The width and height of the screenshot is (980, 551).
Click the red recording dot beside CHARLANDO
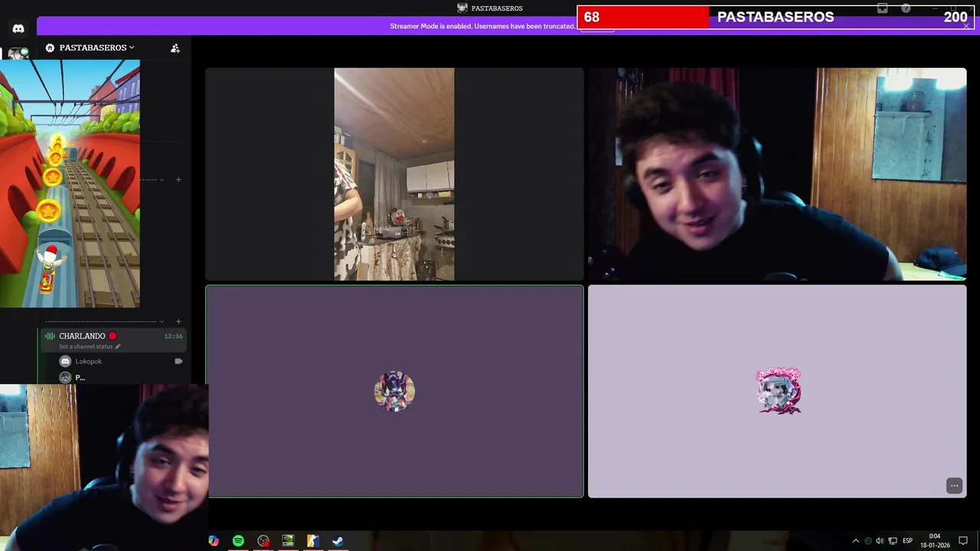click(113, 336)
